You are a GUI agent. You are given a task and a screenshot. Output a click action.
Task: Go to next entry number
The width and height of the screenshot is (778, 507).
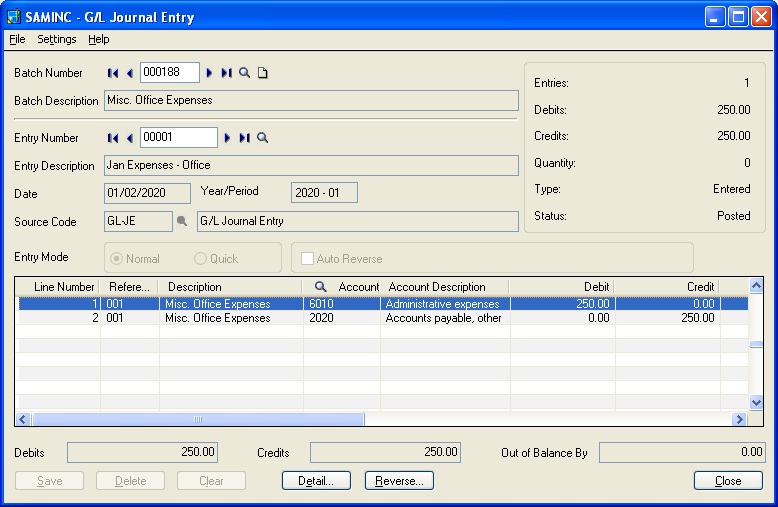(227, 138)
